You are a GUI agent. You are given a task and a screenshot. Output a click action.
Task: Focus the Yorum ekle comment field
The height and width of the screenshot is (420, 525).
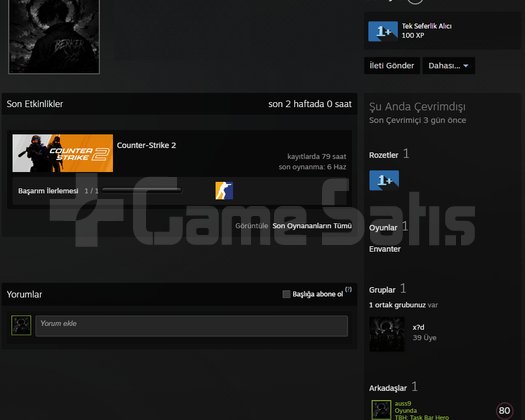pyautogui.click(x=192, y=326)
